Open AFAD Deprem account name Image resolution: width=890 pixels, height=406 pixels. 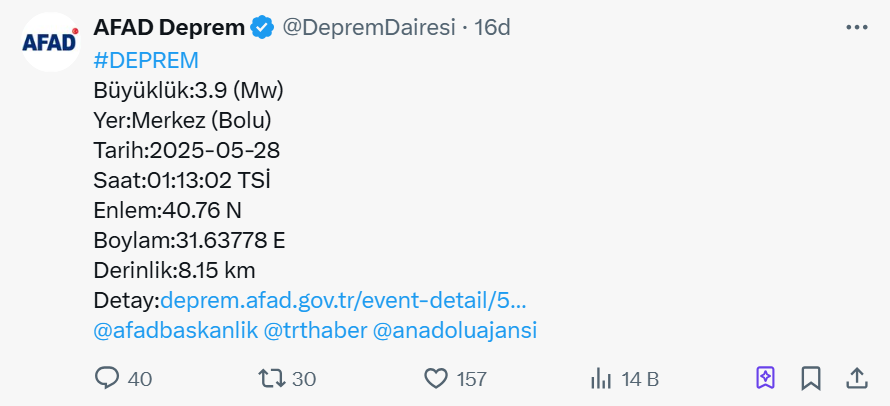[x=169, y=27]
